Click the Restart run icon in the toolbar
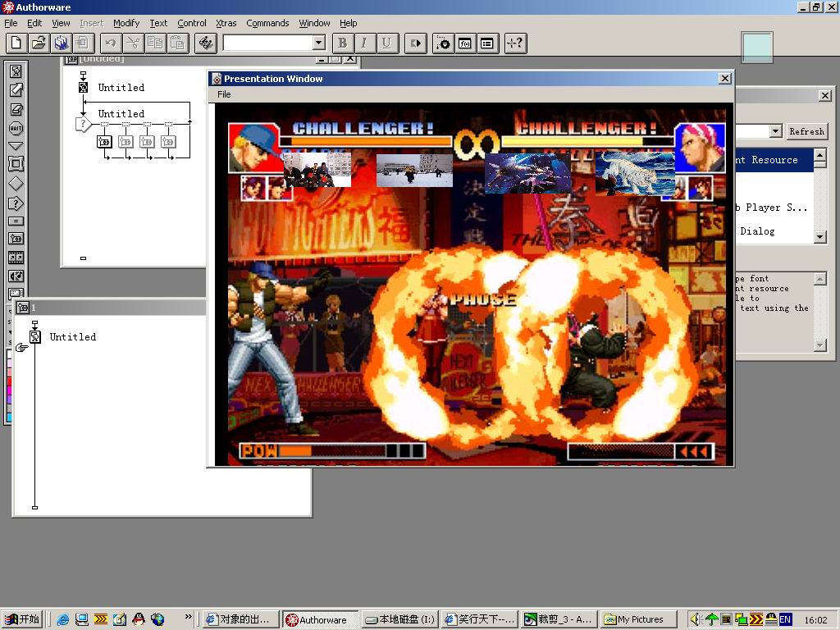 [416, 43]
